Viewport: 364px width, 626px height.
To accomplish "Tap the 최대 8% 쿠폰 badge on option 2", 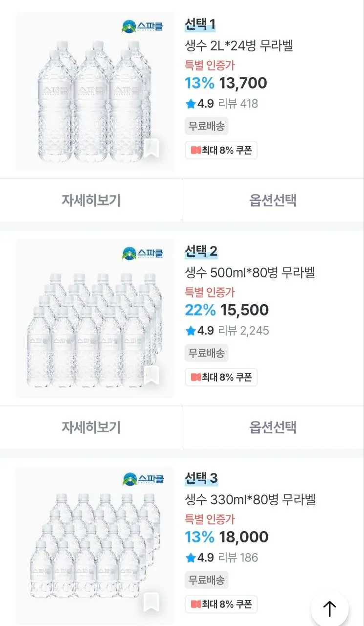I will (221, 377).
